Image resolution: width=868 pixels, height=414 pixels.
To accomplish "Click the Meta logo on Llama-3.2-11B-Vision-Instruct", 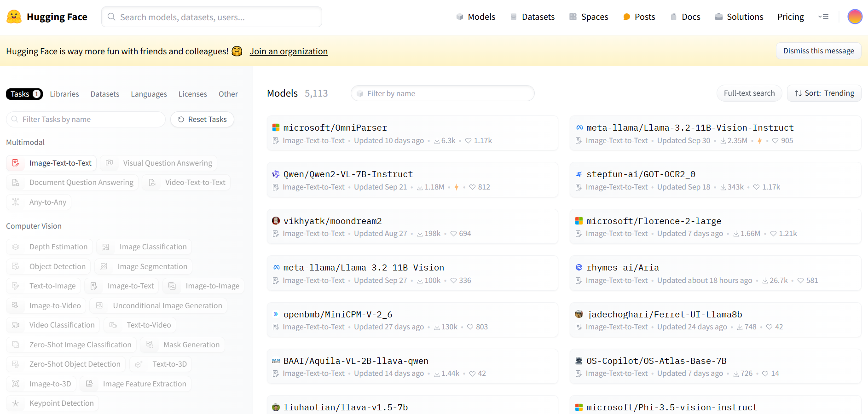I will [x=579, y=127].
